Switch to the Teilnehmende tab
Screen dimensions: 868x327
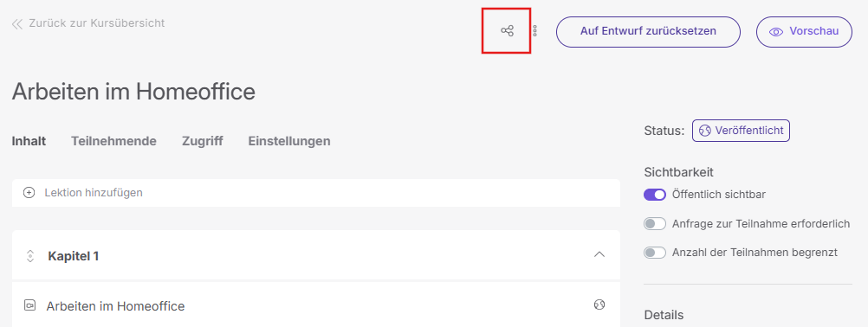coord(113,141)
